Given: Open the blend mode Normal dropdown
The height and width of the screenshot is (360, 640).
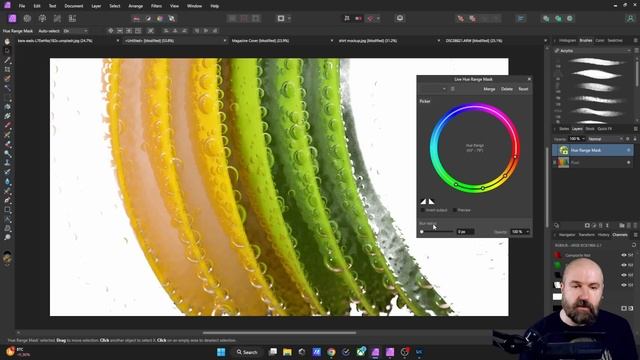Looking at the screenshot, I should [605, 139].
